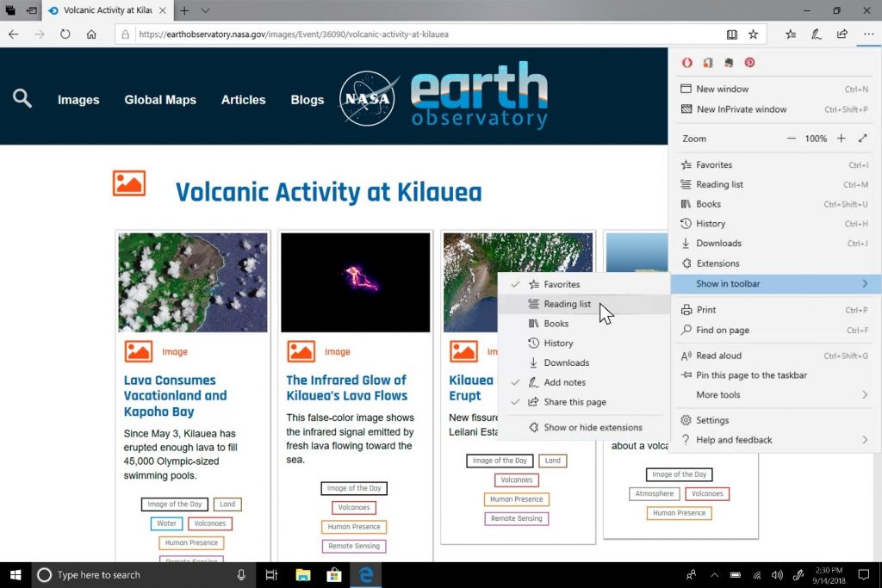Screen dimensions: 882x588
Task: Select New InPrivate window
Action: point(774,109)
